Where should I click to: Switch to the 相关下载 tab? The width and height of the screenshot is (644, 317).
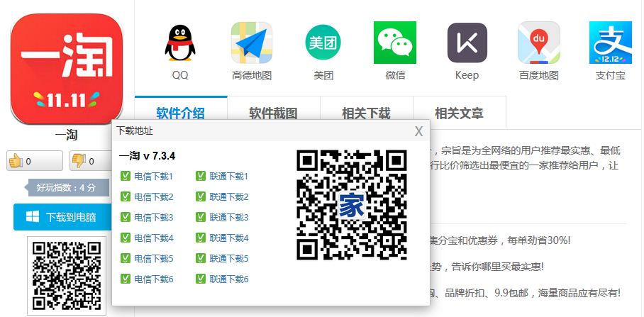click(x=367, y=112)
